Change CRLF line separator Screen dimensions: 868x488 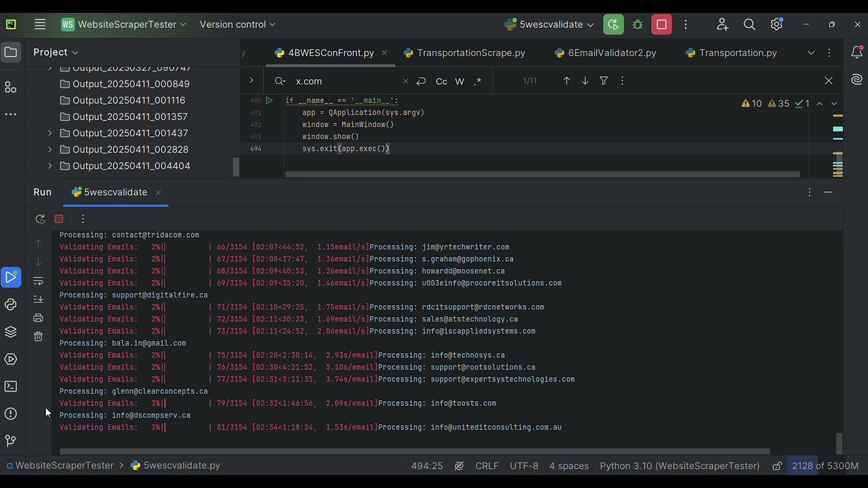pyautogui.click(x=487, y=466)
